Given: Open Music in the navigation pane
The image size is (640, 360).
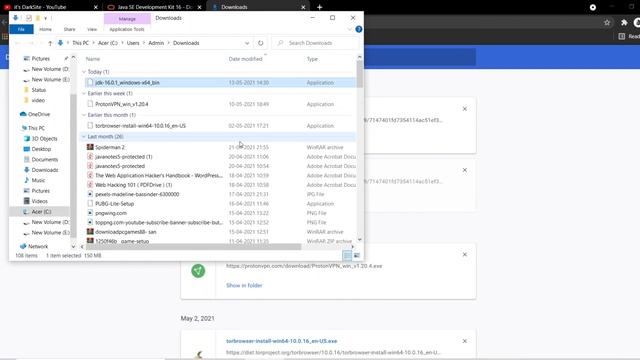Looking at the screenshot, I should click(38, 180).
